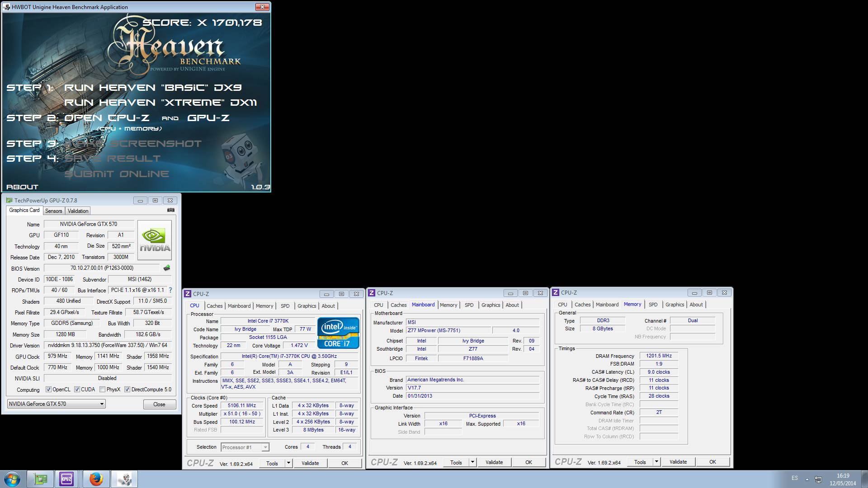
Task: Click Submit Online in HWBOT Heaven
Action: [x=117, y=174]
